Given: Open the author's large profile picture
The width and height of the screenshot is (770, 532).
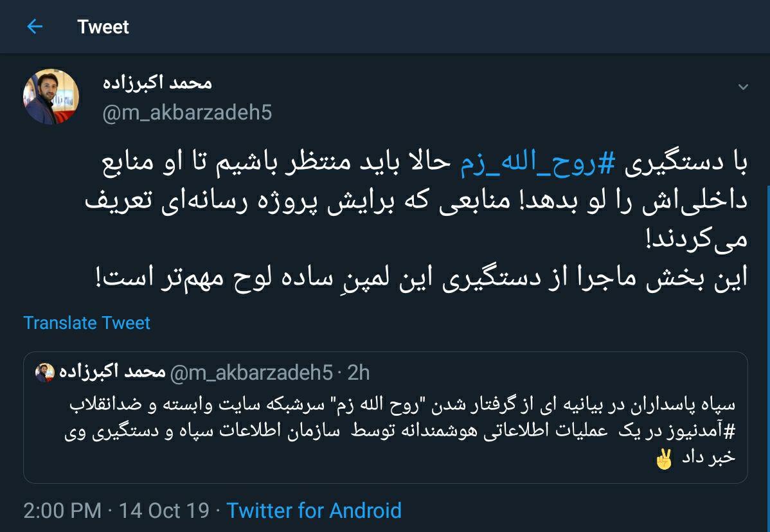Looking at the screenshot, I should point(51,96).
